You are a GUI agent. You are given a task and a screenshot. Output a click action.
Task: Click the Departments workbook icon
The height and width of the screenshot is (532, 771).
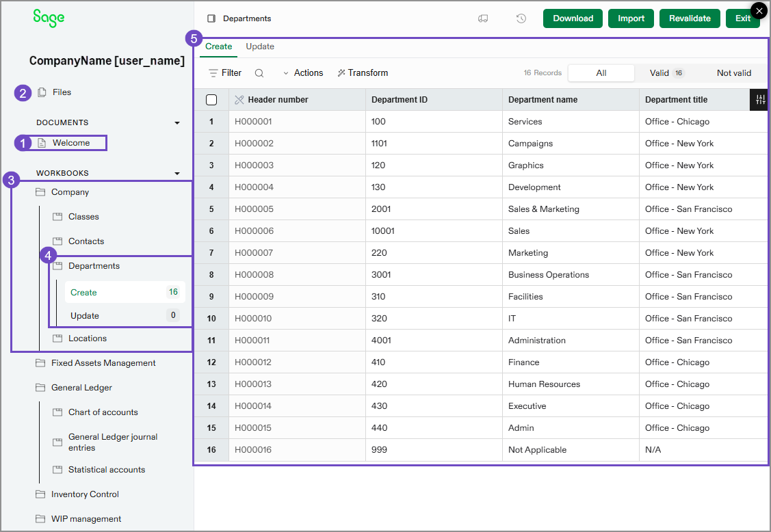click(58, 265)
